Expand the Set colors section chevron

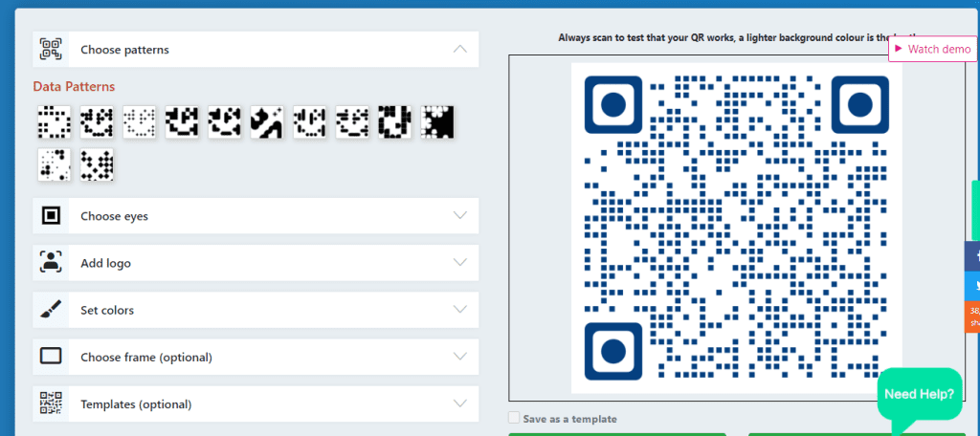pyautogui.click(x=460, y=310)
